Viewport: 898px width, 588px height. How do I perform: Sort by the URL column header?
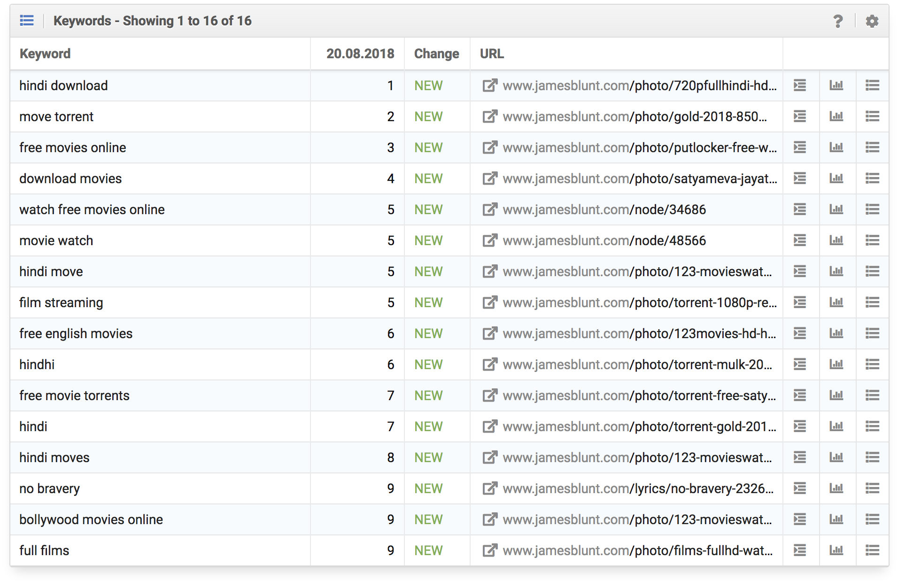coord(492,54)
